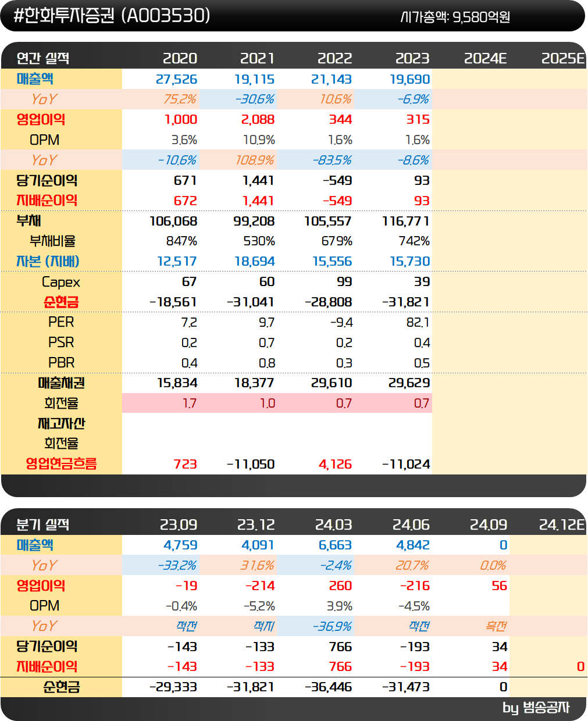This screenshot has width=588, height=721.
Task: Click 부채비율 value 742%
Action: (x=414, y=241)
